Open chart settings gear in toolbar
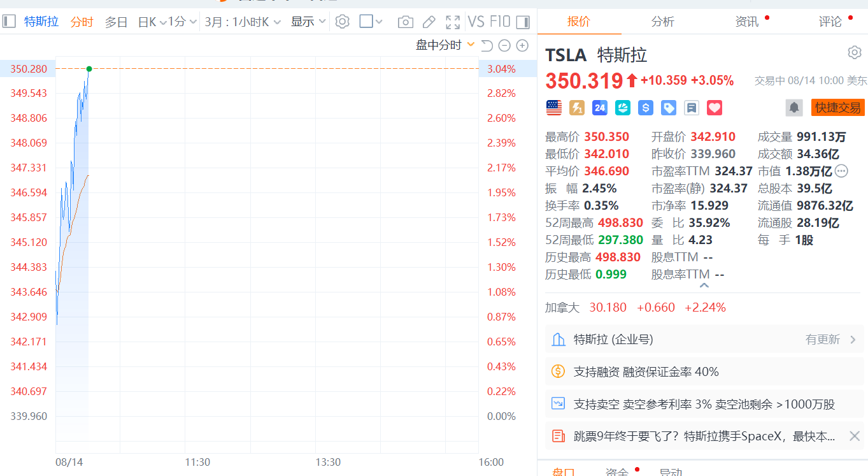Viewport: 868px width, 476px height. point(343,22)
